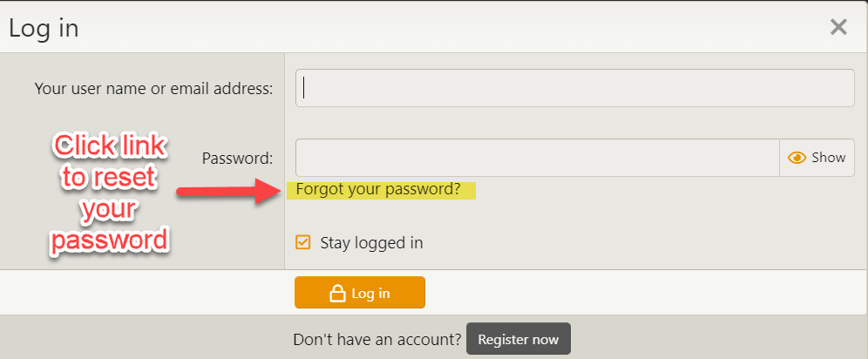Select the Register now button
This screenshot has width=868, height=359.
pos(519,339)
